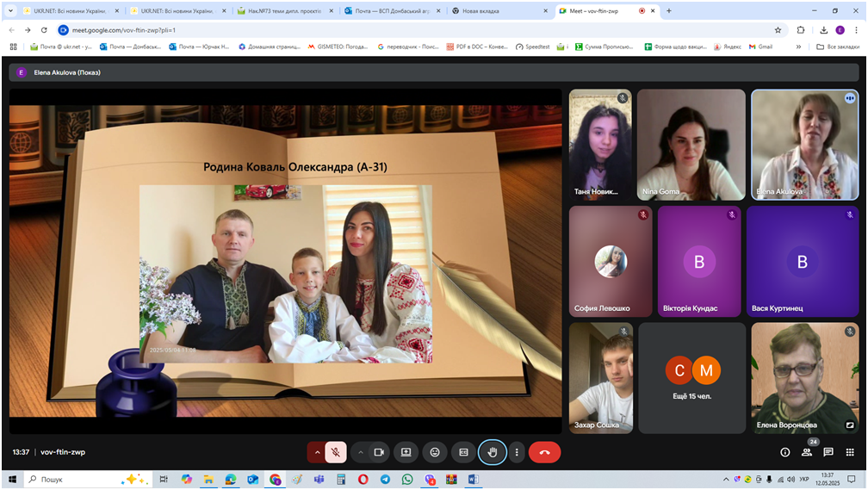
Task: Open browser extensions puzzle icon
Action: click(801, 30)
